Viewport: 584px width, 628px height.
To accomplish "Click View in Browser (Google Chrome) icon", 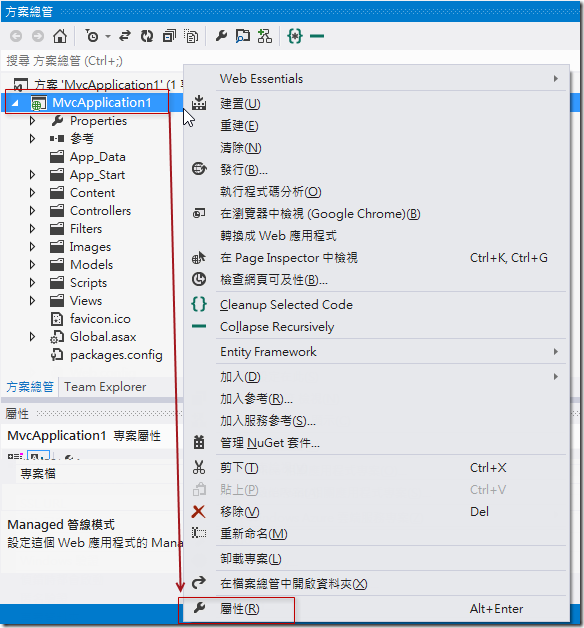I will (199, 213).
